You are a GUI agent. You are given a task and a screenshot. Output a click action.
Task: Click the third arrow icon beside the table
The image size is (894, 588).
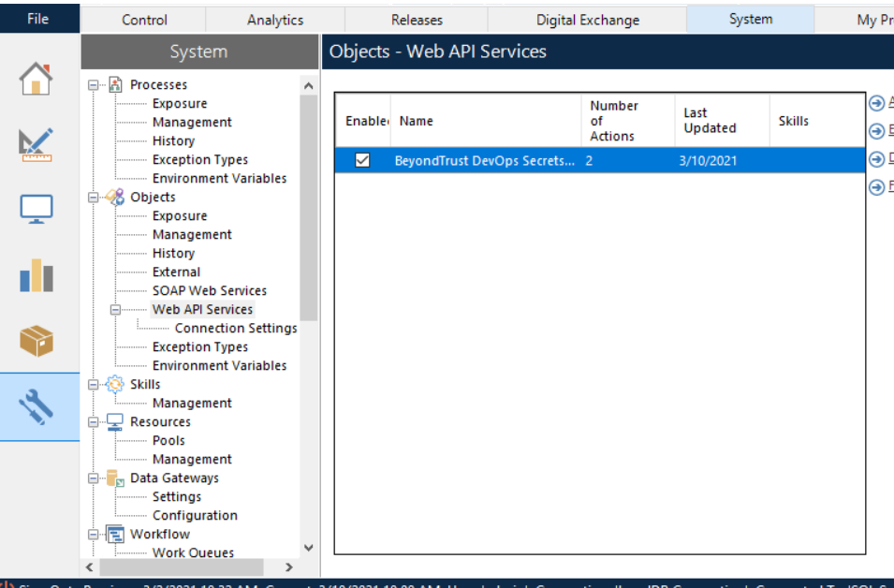coord(877,159)
